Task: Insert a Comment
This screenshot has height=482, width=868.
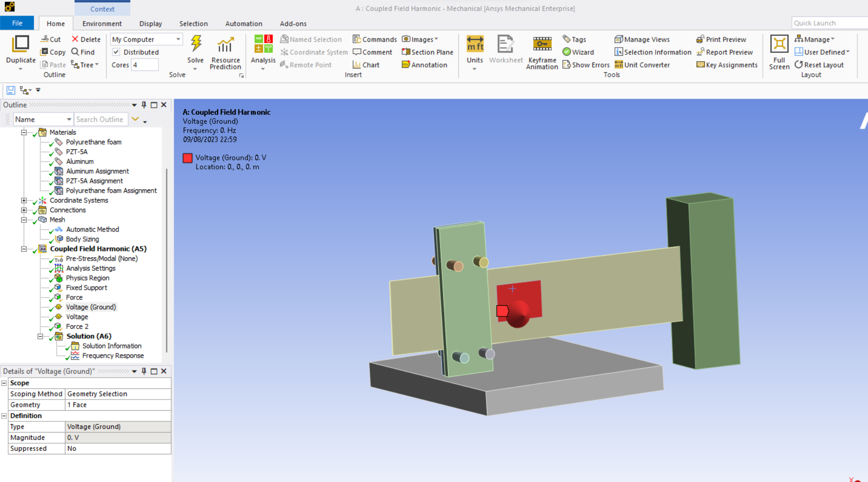Action: tap(372, 52)
